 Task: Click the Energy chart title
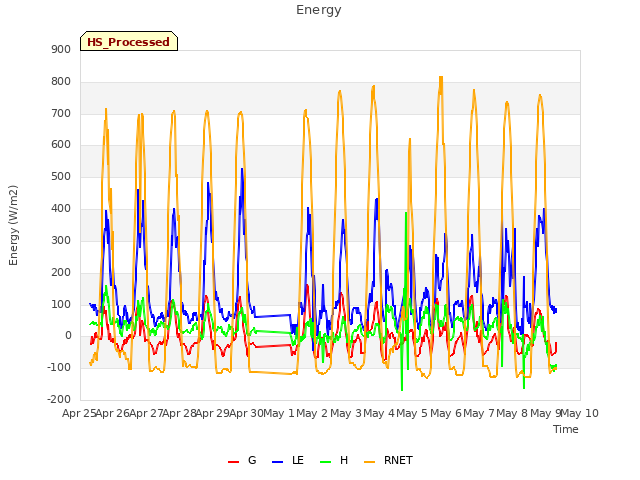click(319, 10)
